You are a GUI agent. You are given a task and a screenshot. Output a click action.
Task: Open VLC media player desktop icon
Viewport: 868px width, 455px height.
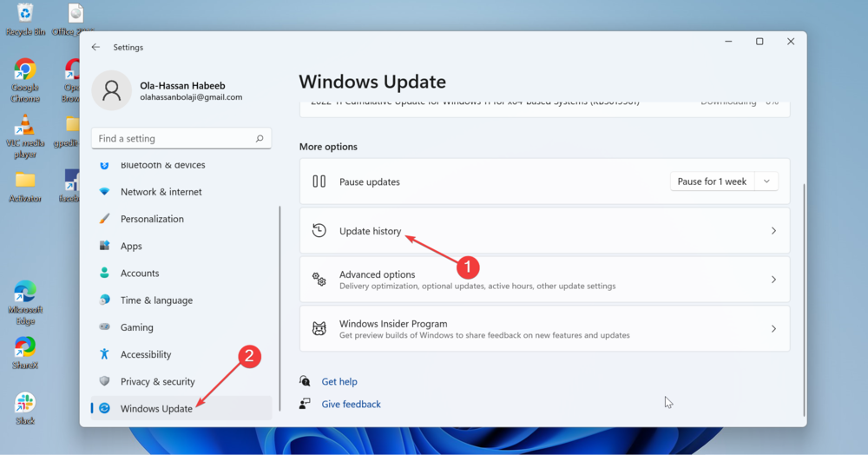tap(25, 136)
